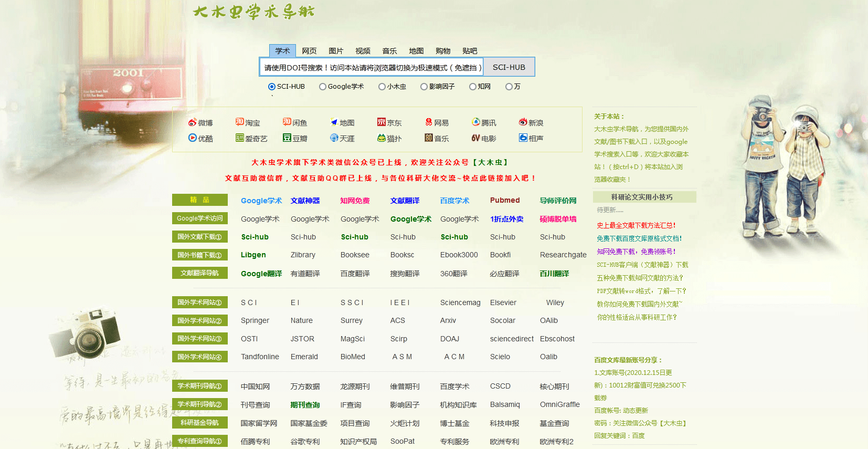Open the 史上最全文献下载方法汇总 link
Viewport: 868px width, 449px height.
pyautogui.click(x=636, y=225)
